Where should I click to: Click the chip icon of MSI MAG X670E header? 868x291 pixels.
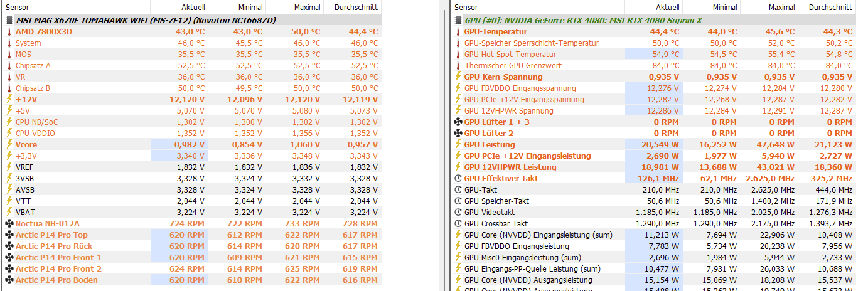[9, 20]
